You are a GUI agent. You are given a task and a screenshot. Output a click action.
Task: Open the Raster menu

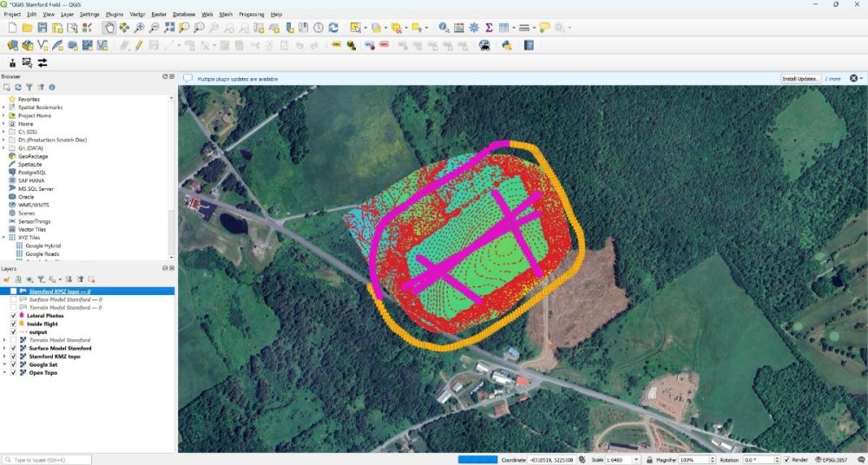pyautogui.click(x=159, y=15)
